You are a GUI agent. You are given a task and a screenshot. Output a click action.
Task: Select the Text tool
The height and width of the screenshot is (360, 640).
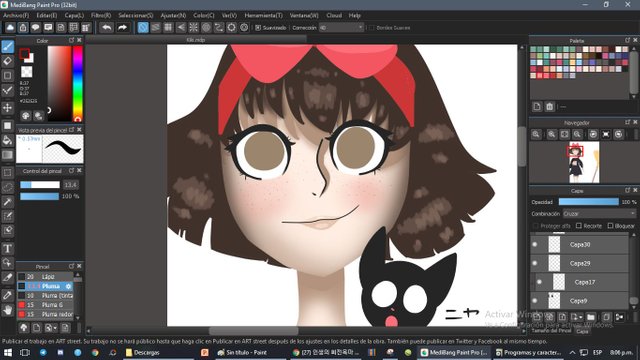(7, 248)
